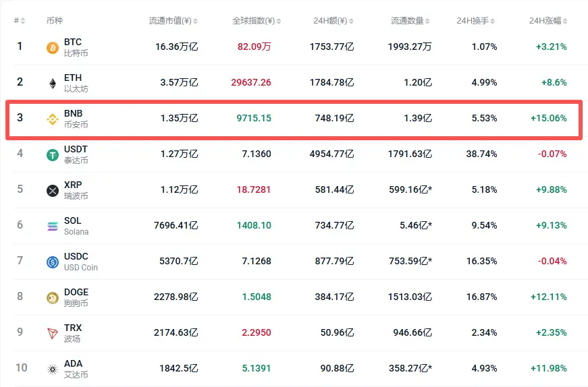Click the USDC blue coin icon
This screenshot has width=588, height=387.
point(53,262)
